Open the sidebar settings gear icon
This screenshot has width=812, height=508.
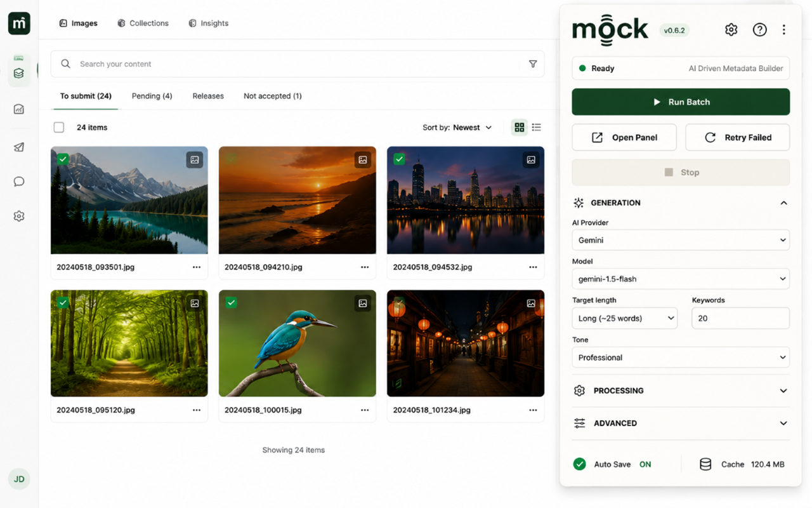tap(19, 216)
